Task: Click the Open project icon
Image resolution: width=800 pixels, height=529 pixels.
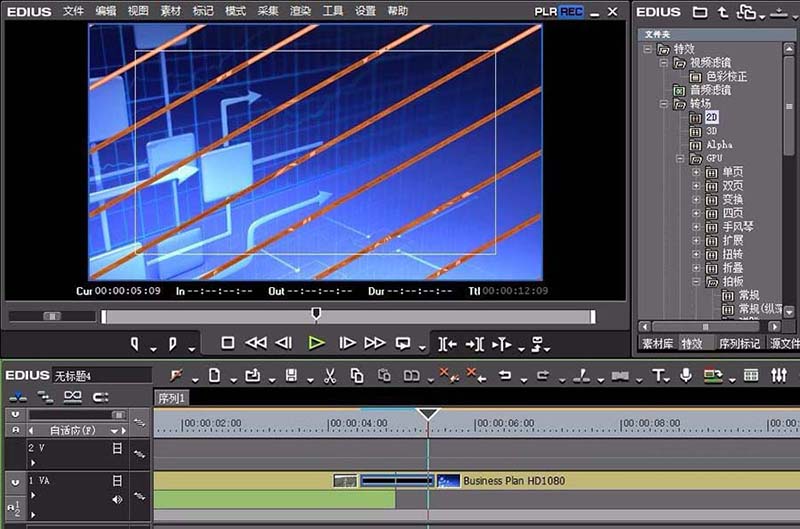Action: pyautogui.click(x=253, y=376)
